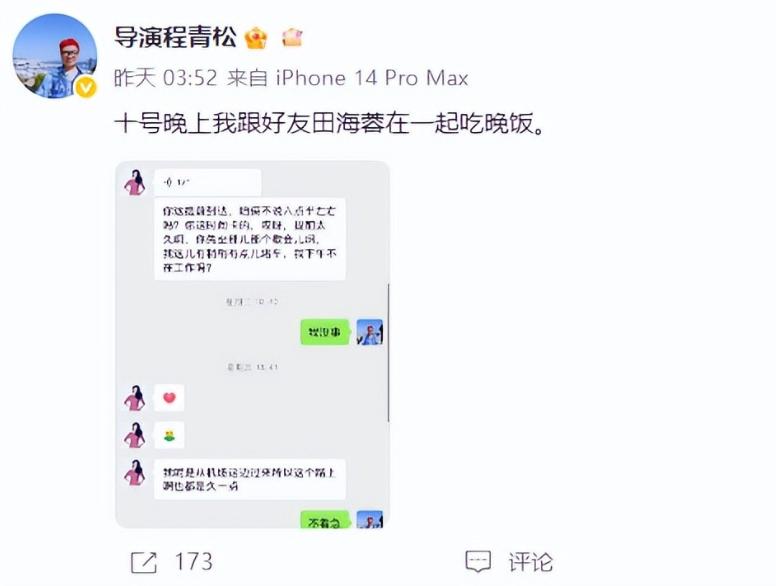Click the yellow verified badge on the avatar
The image size is (776, 586).
coord(86,88)
